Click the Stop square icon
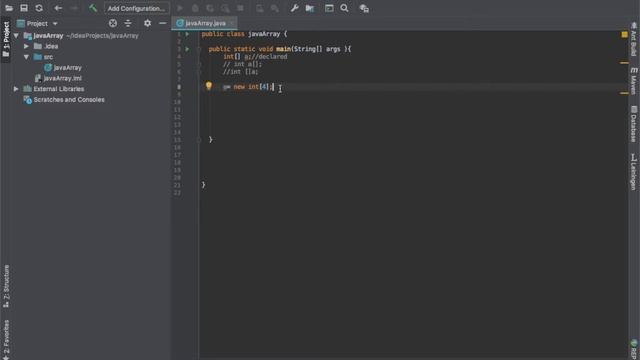The image size is (640, 360). pyautogui.click(x=240, y=8)
